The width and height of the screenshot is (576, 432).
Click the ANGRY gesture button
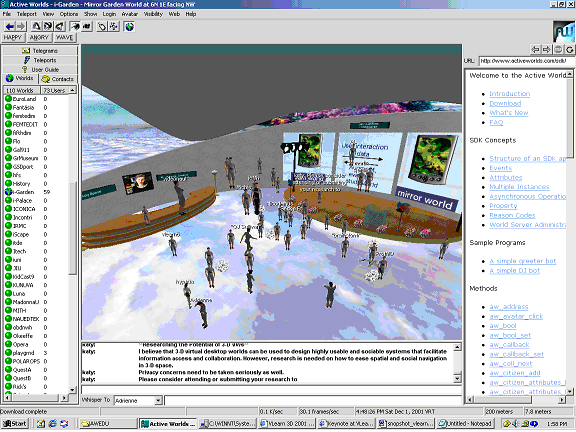39,37
